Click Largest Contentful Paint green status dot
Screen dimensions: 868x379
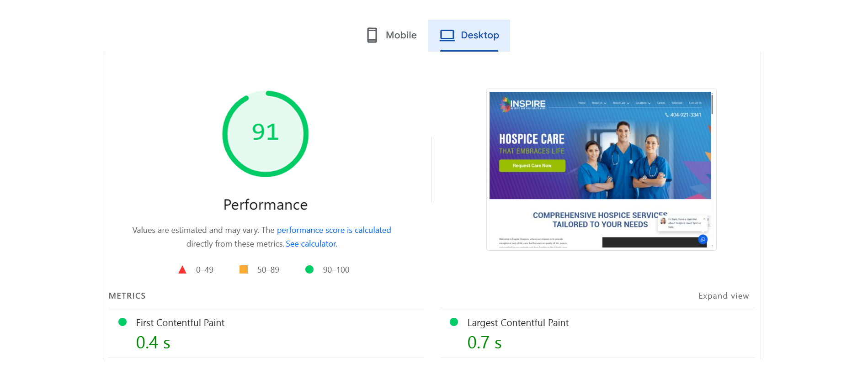point(454,322)
